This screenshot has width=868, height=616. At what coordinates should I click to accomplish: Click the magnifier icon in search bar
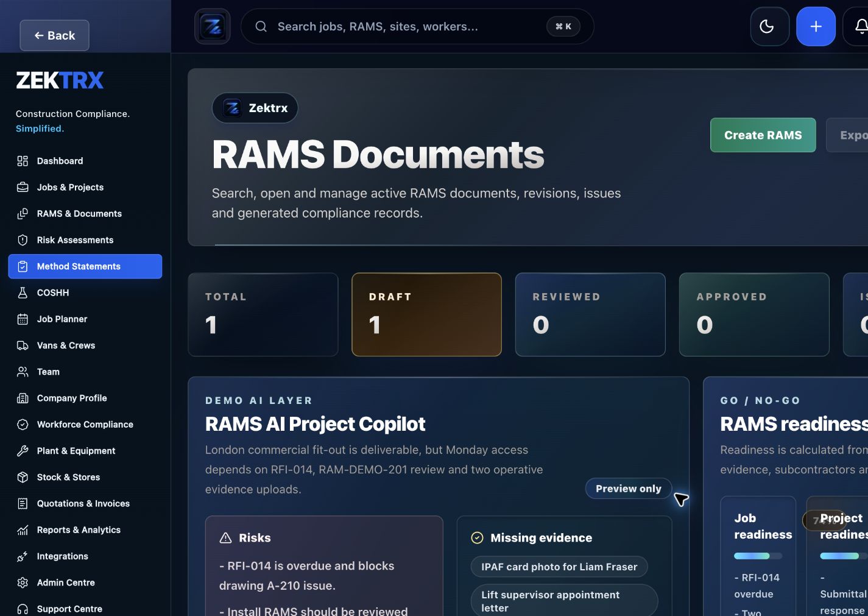[261, 26]
